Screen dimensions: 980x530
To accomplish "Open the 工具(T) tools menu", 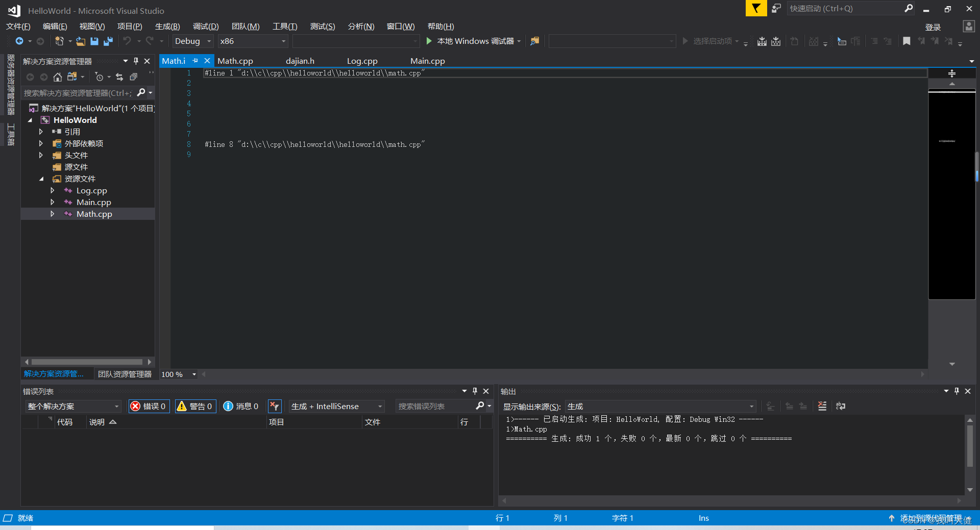I will 285,27.
